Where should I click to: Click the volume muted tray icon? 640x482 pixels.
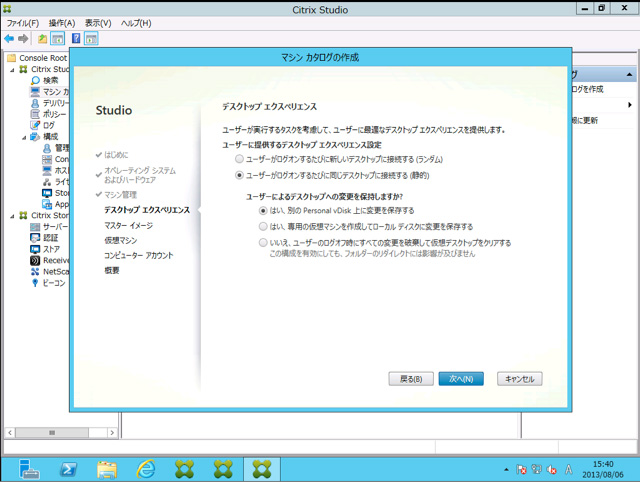pos(552,470)
